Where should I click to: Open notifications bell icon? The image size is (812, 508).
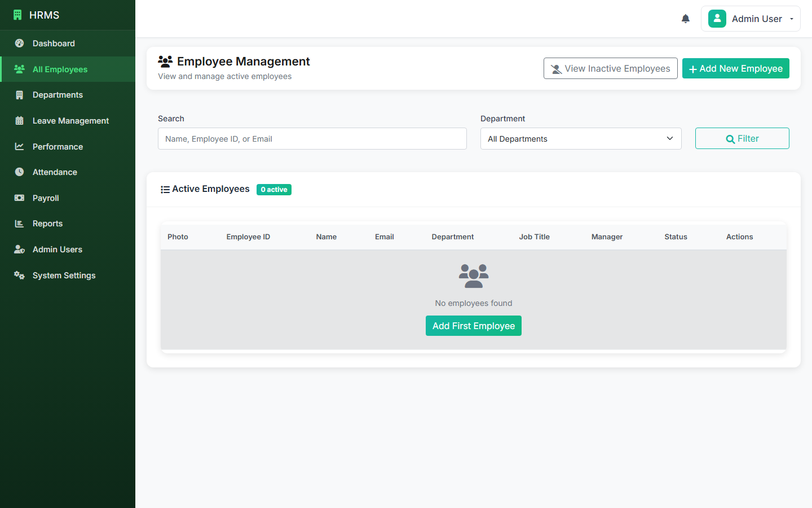click(686, 19)
